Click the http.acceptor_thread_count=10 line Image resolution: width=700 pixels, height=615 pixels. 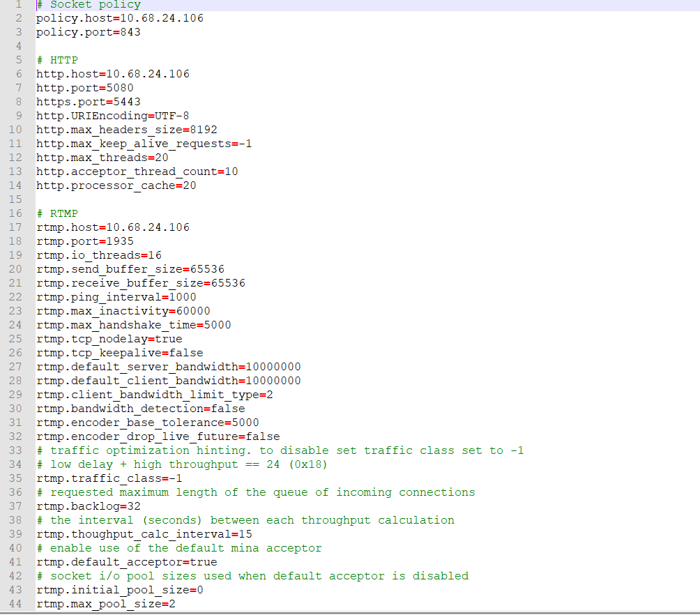coord(137,172)
